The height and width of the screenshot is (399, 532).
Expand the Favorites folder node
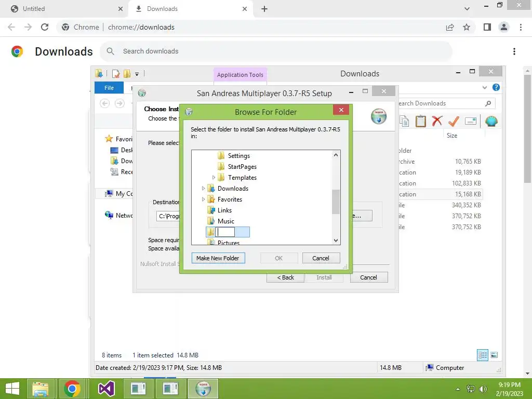pyautogui.click(x=203, y=199)
